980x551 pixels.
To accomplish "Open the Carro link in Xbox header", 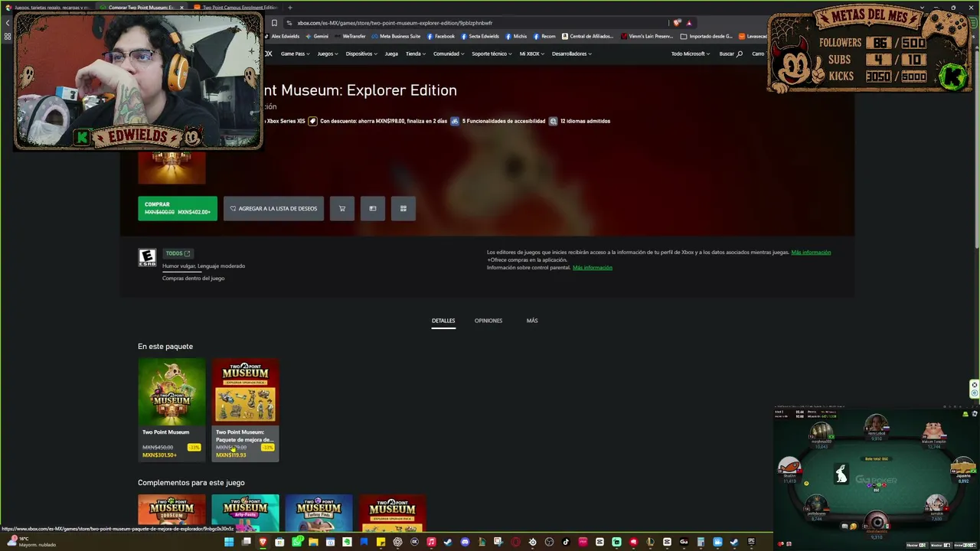I will point(758,54).
